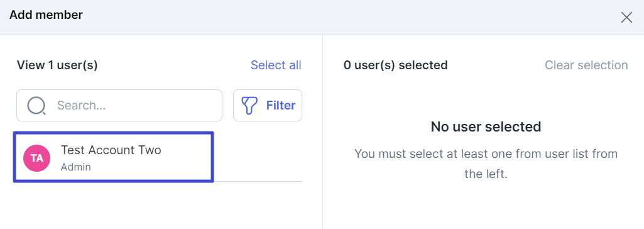
Task: Click the View 1 user(s) label
Action: (x=57, y=65)
